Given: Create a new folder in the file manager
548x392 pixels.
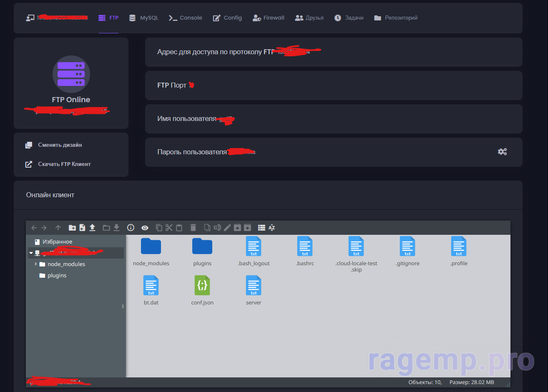Looking at the screenshot, I should (x=72, y=228).
